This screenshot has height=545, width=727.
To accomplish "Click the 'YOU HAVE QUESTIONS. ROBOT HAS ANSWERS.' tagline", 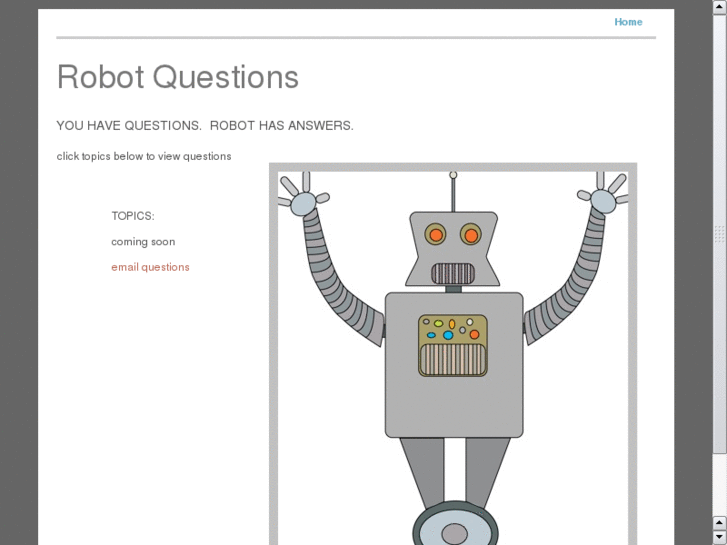I will [205, 126].
